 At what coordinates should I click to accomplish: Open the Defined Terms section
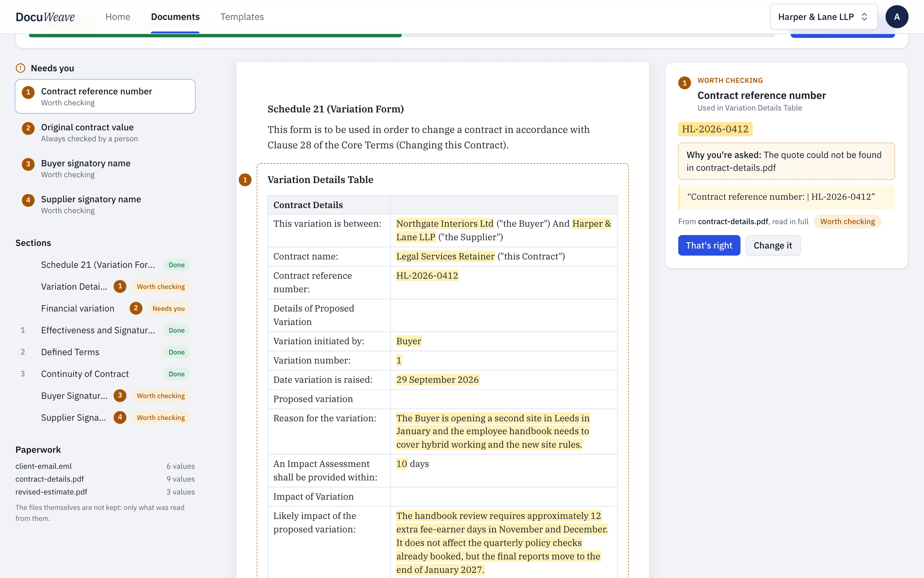(105, 352)
